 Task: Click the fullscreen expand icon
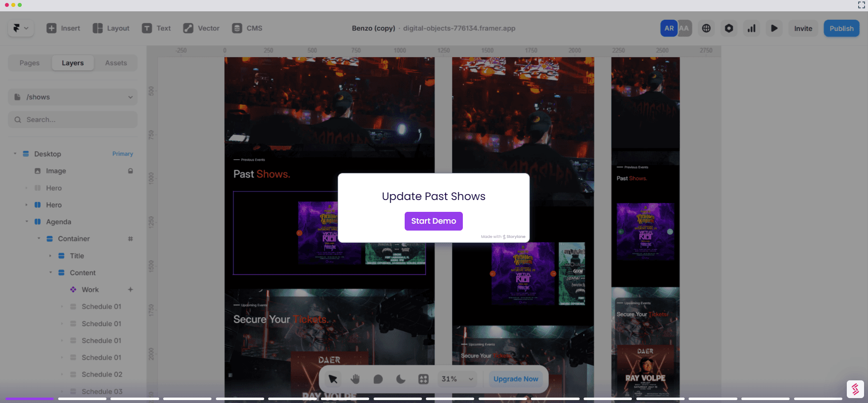[861, 5]
